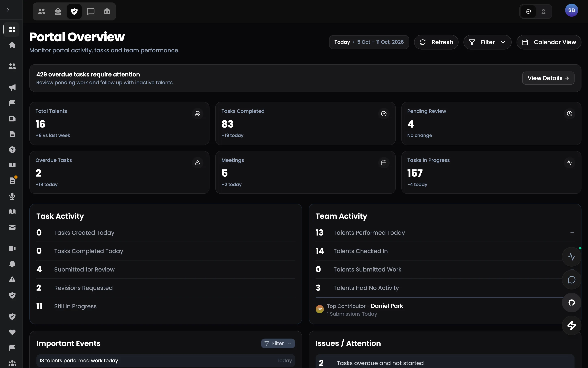Image resolution: width=588 pixels, height=368 pixels.
Task: Select the "Submitted for Review" row
Action: (x=166, y=269)
